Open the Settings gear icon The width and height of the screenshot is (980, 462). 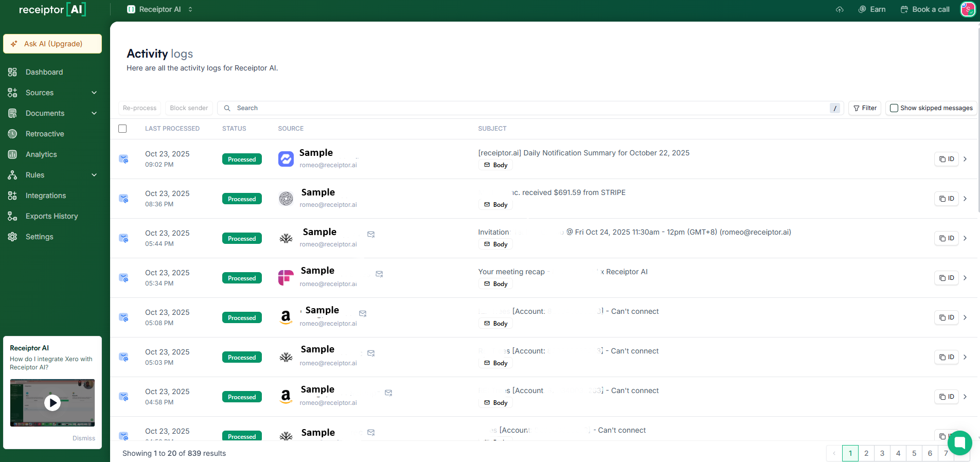(12, 237)
